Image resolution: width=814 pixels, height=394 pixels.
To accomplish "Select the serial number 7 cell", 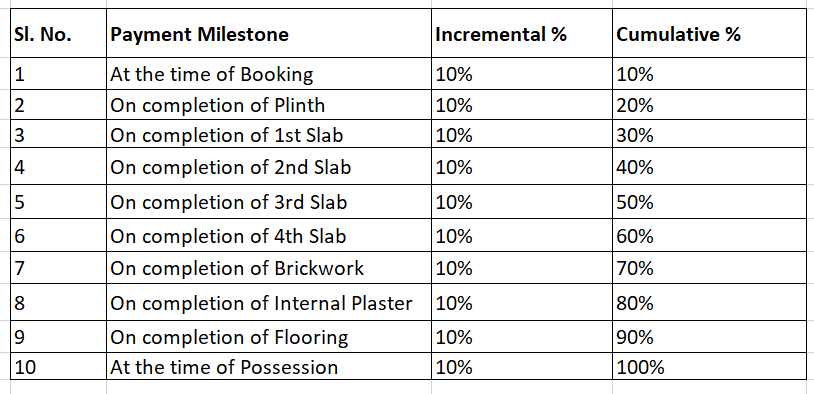I will tap(58, 268).
